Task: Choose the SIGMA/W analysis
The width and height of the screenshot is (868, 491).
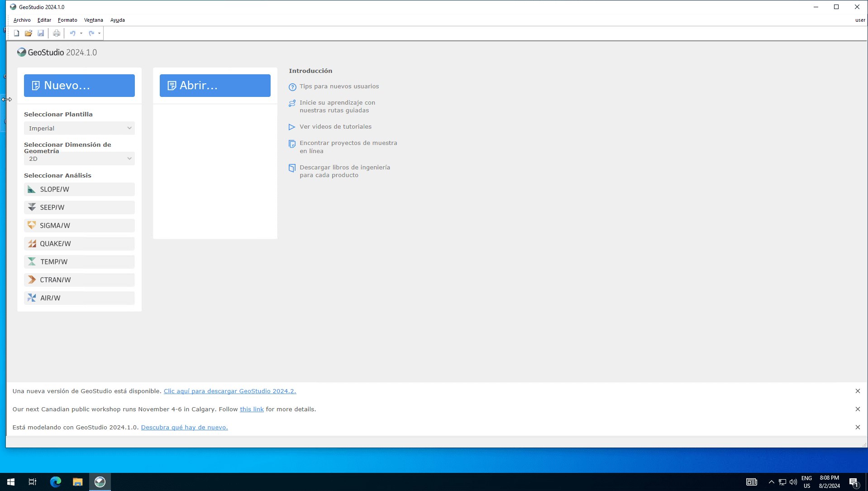Action: pos(79,226)
